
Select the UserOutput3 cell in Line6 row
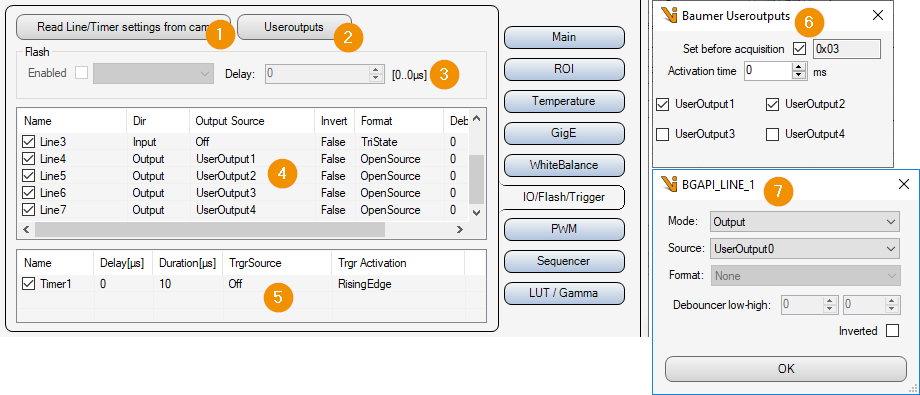pos(226,193)
